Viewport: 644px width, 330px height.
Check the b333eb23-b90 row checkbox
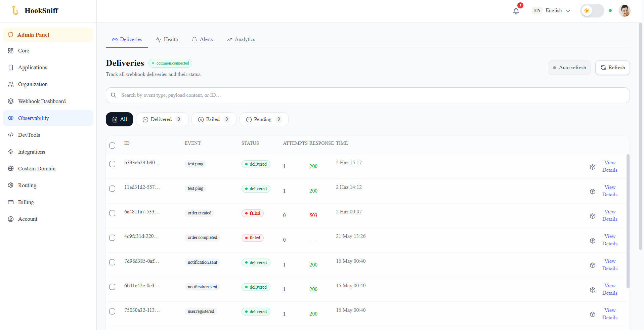(112, 164)
